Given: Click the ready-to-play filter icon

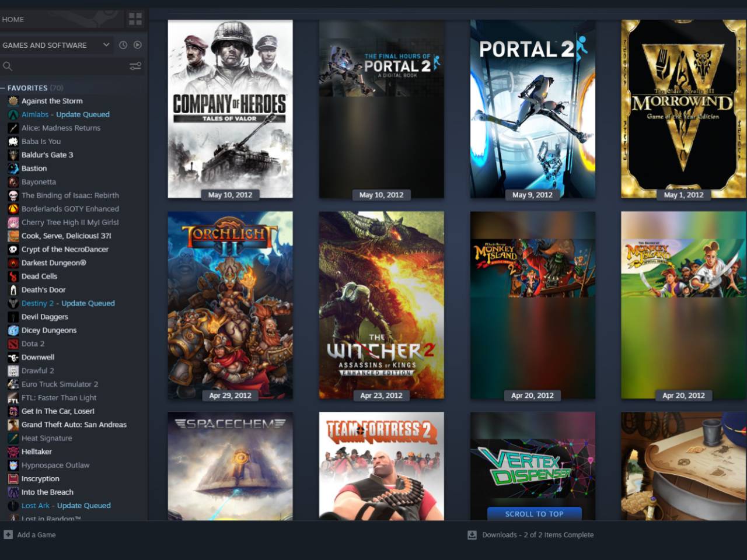Looking at the screenshot, I should click(x=138, y=45).
